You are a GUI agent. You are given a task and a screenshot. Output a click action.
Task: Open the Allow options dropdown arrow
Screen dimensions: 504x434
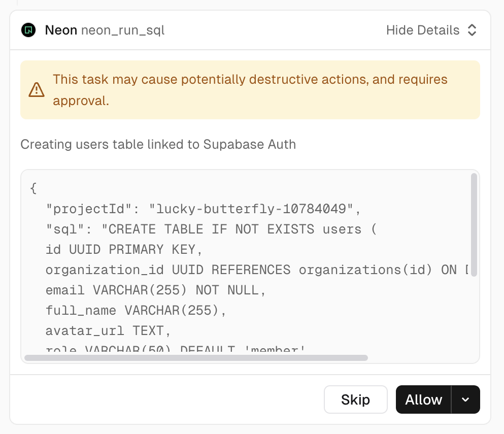pyautogui.click(x=465, y=399)
